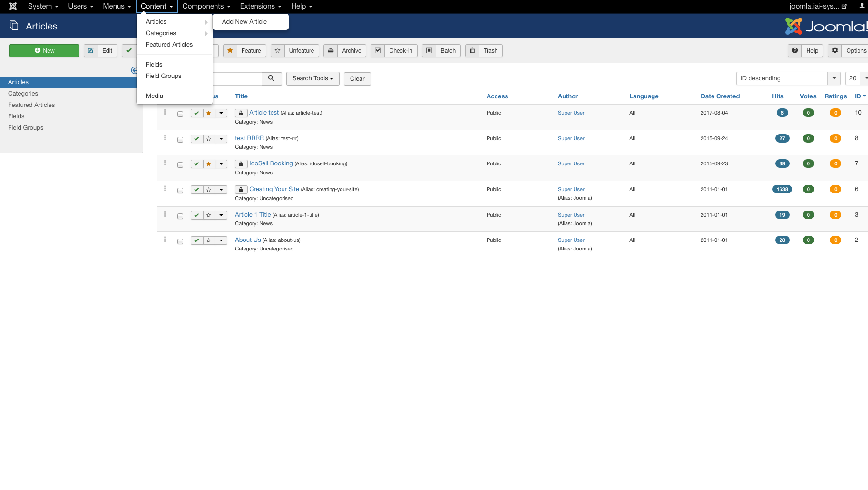This screenshot has height=490, width=868.
Task: Sort by Hits column header
Action: pyautogui.click(x=778, y=96)
